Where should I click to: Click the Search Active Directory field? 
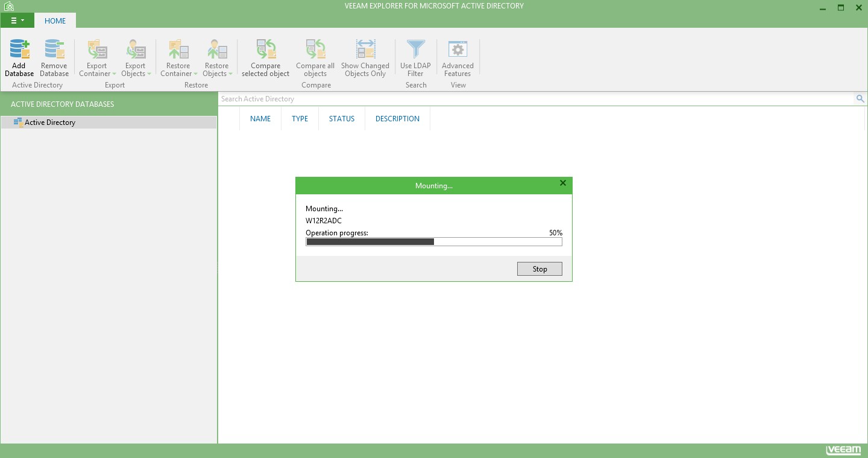[x=536, y=99]
